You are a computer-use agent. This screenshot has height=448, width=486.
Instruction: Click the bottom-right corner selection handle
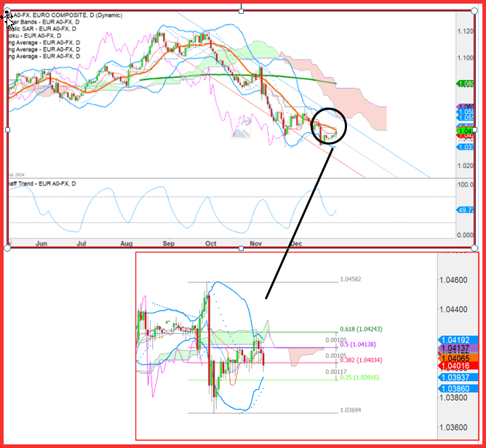click(x=474, y=248)
